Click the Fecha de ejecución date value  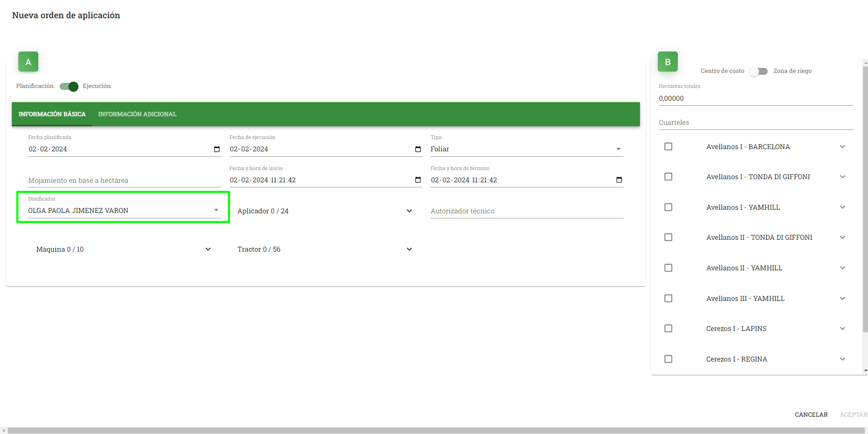249,149
